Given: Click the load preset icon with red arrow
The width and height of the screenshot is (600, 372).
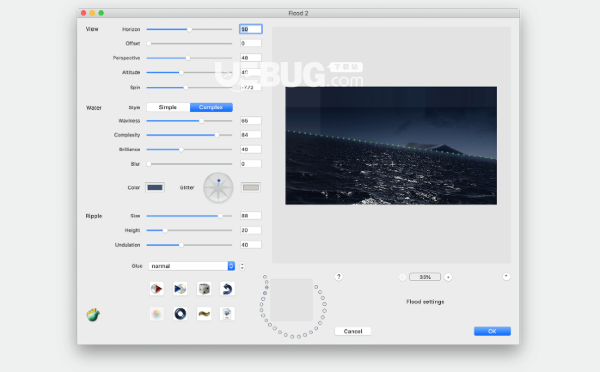Looking at the screenshot, I should [x=157, y=289].
